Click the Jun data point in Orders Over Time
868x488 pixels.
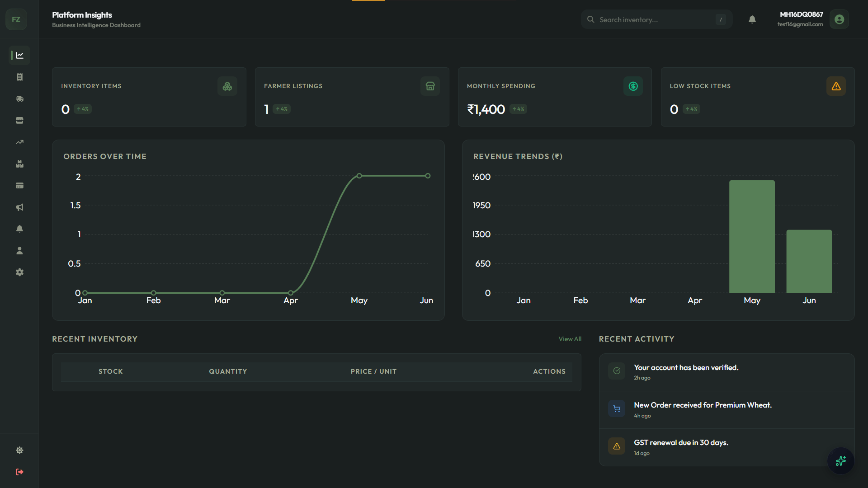click(428, 176)
